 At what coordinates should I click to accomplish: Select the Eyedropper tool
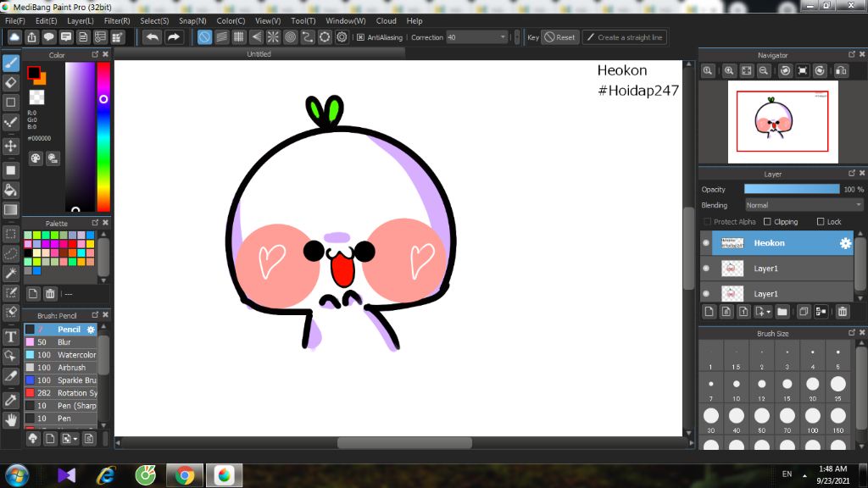10,400
